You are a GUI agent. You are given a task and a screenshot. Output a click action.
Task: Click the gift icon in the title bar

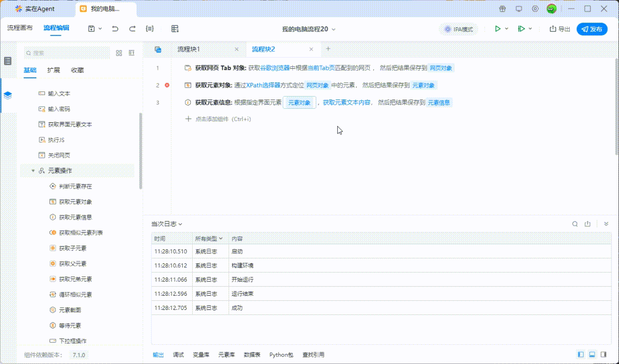(502, 9)
